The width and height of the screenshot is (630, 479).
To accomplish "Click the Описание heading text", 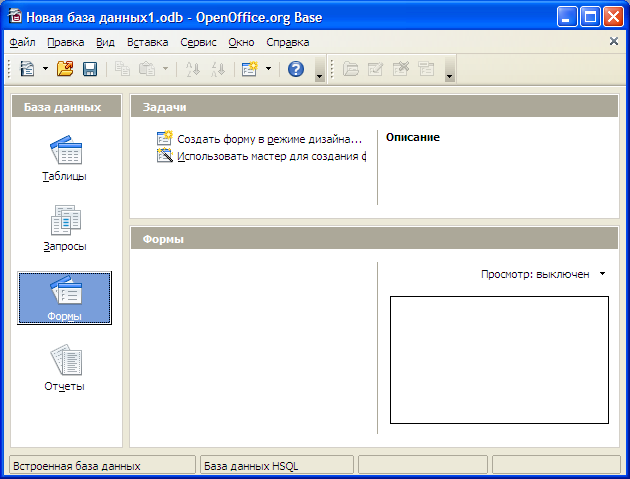I will [413, 137].
